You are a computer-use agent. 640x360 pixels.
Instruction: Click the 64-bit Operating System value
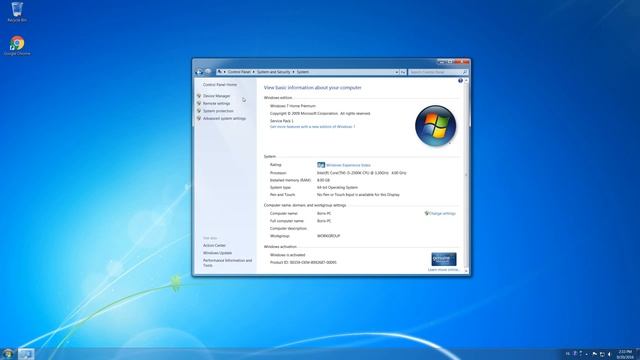(337, 187)
